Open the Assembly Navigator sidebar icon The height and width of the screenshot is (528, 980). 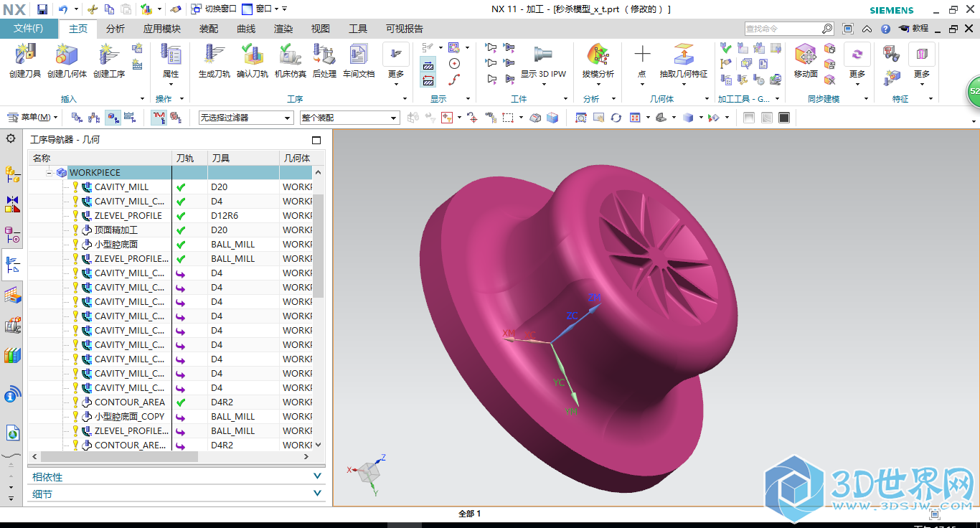click(x=12, y=173)
